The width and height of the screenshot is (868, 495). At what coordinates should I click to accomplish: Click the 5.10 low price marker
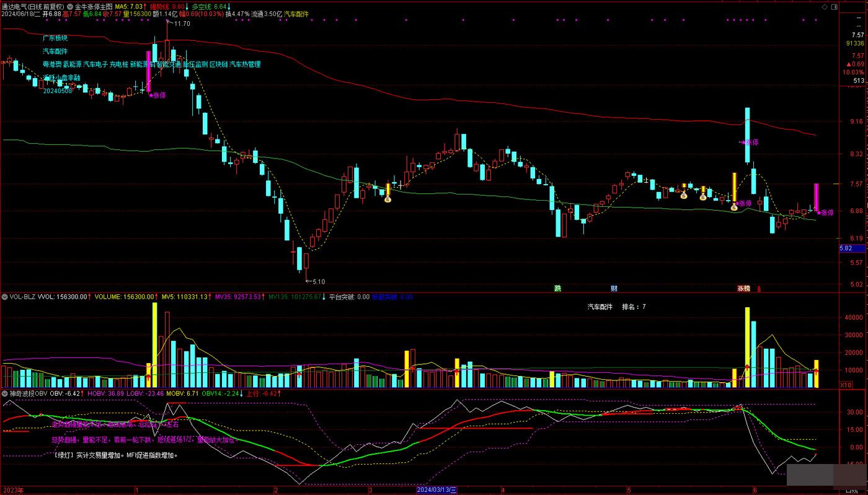318,282
